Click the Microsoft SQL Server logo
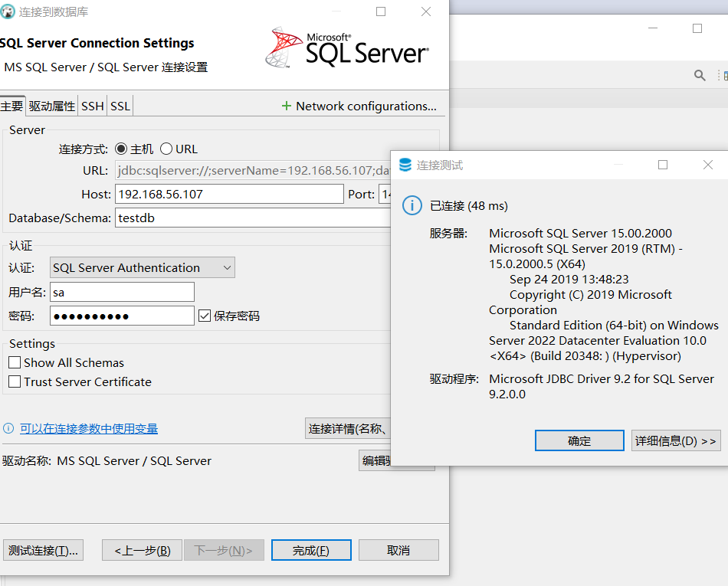This screenshot has height=586, width=728. click(347, 47)
